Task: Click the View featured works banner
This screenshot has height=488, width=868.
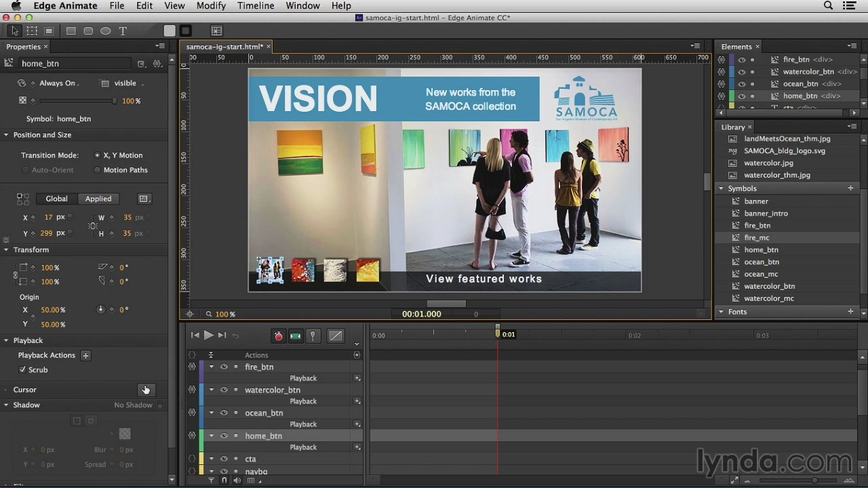Action: click(x=484, y=279)
